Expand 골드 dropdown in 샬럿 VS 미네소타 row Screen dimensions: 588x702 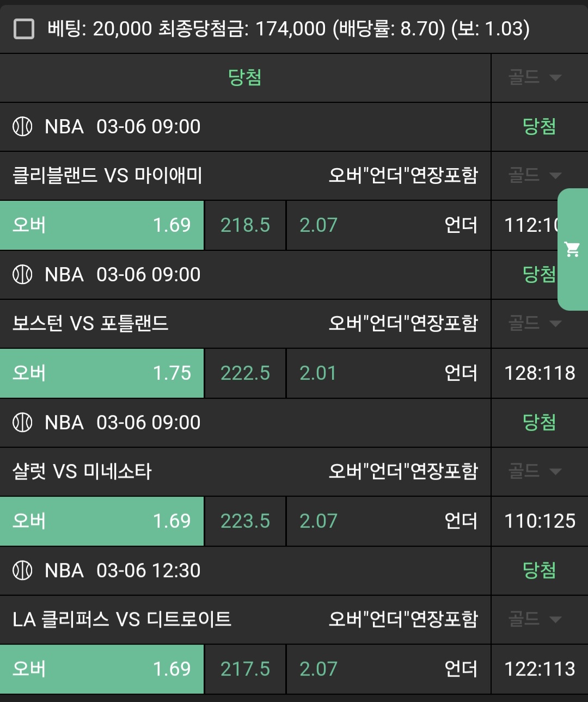535,472
